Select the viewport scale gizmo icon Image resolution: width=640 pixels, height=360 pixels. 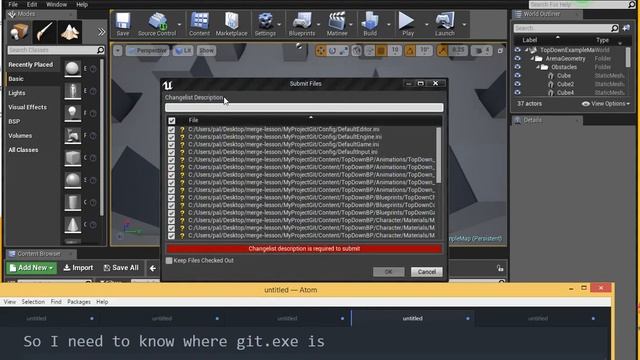344,51
